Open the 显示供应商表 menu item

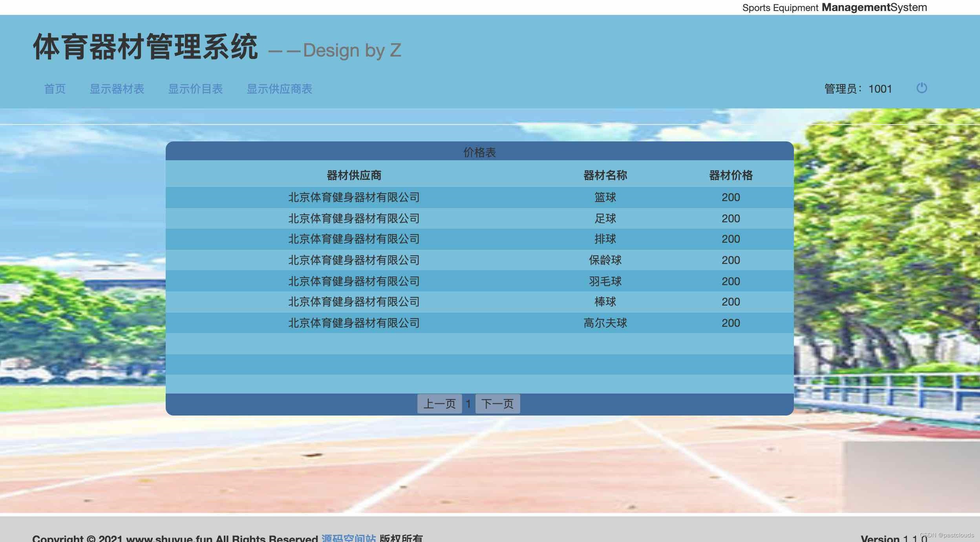click(279, 89)
